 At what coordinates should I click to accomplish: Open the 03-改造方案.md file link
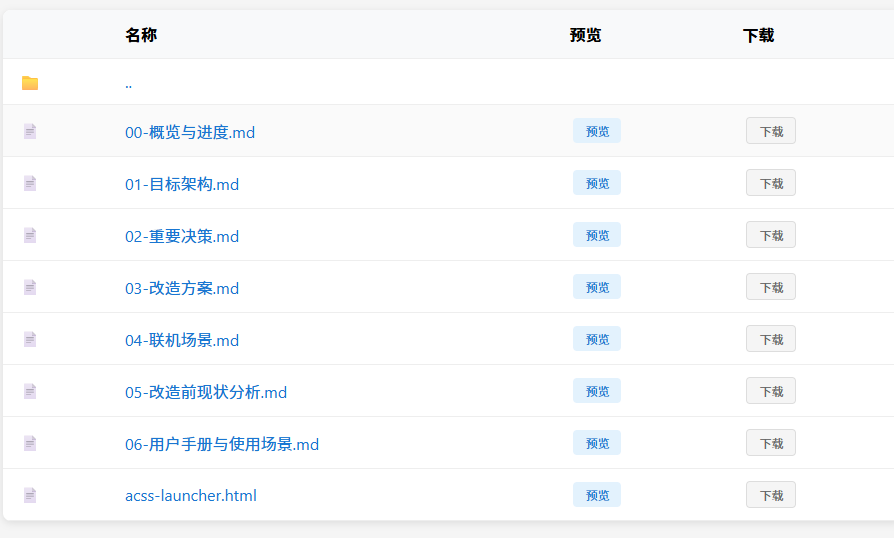point(182,288)
